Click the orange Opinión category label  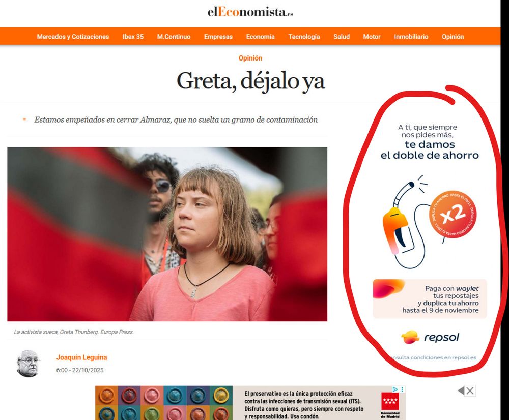click(x=250, y=58)
